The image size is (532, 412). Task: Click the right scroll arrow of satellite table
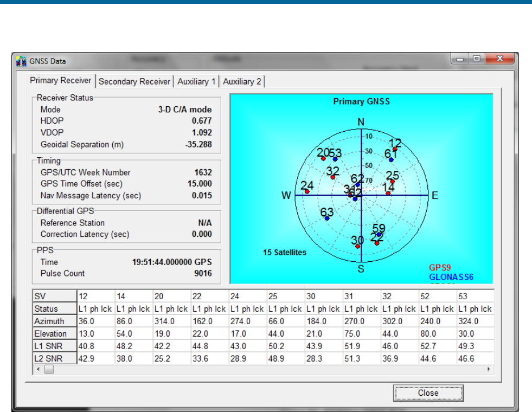(489, 369)
